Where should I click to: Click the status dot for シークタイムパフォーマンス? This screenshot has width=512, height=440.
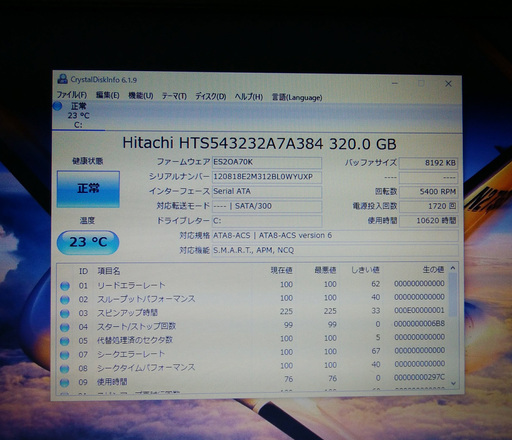tap(65, 369)
